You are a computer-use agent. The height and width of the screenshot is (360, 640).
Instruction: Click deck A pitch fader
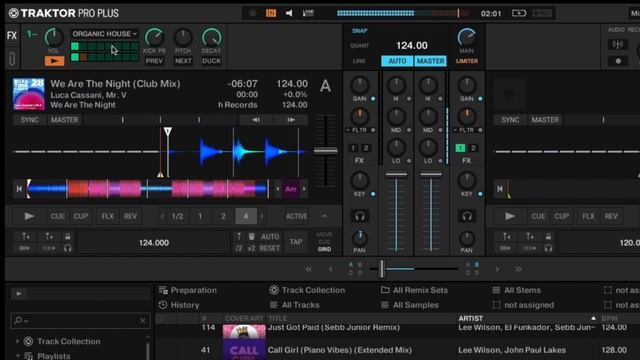click(325, 151)
